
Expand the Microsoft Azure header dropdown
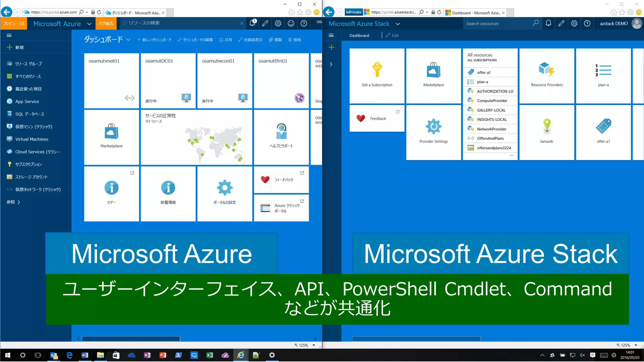pos(89,24)
